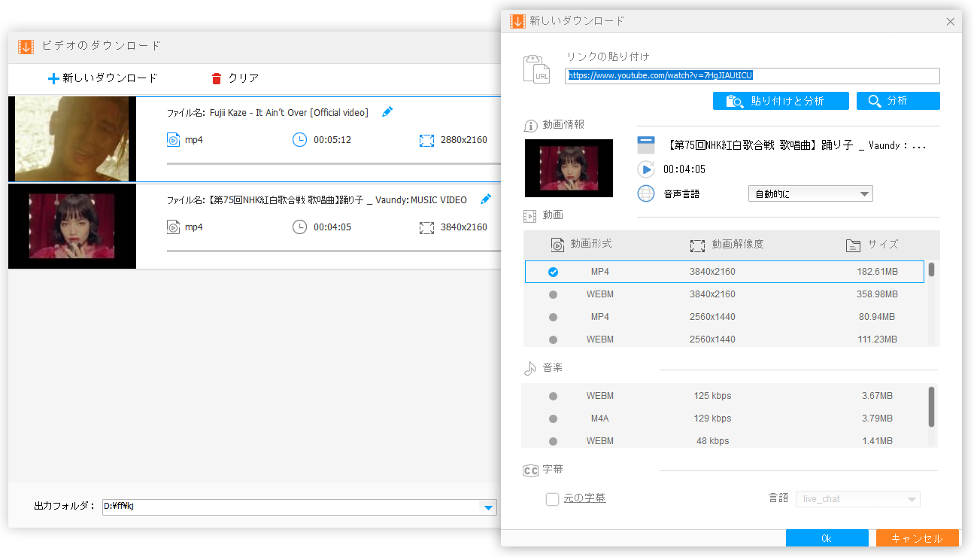Click the CC icon in the 字幕 section
The height and width of the screenshot is (557, 980).
coord(530,470)
